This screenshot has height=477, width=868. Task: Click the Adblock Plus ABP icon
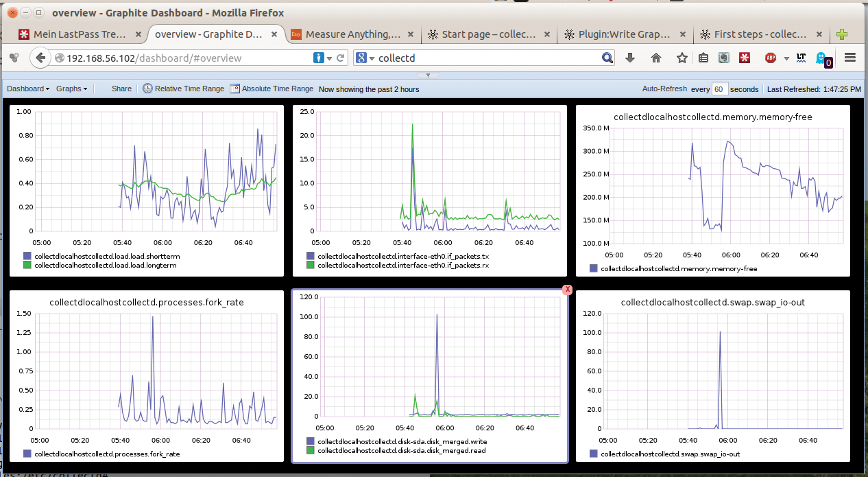point(770,58)
